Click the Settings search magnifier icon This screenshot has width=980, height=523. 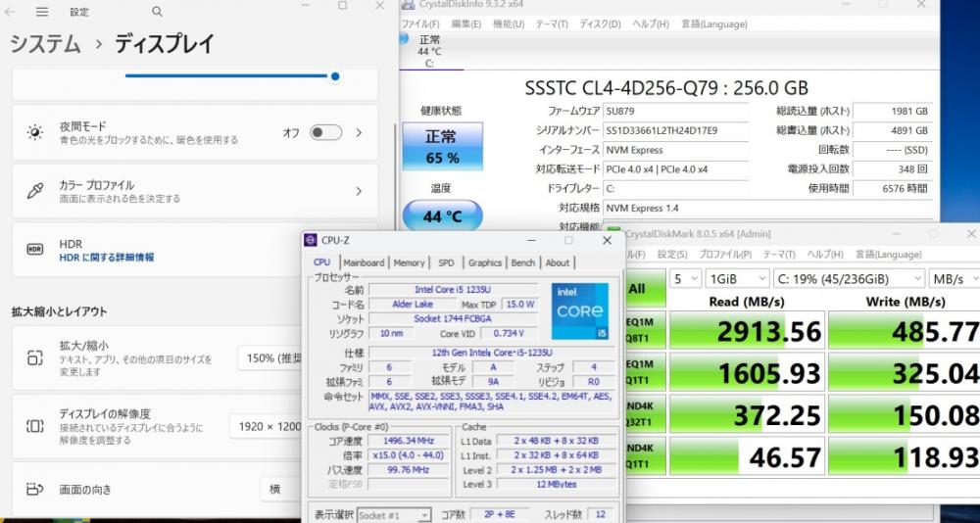158,12
